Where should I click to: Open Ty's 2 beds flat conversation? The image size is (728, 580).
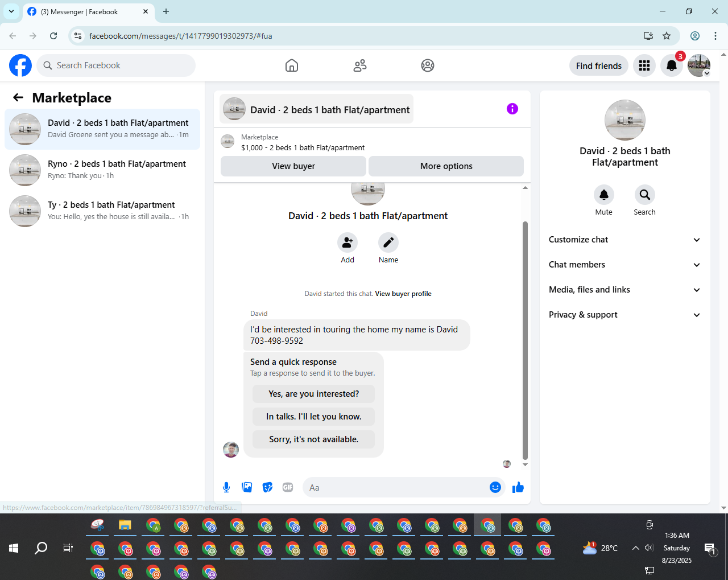click(102, 211)
